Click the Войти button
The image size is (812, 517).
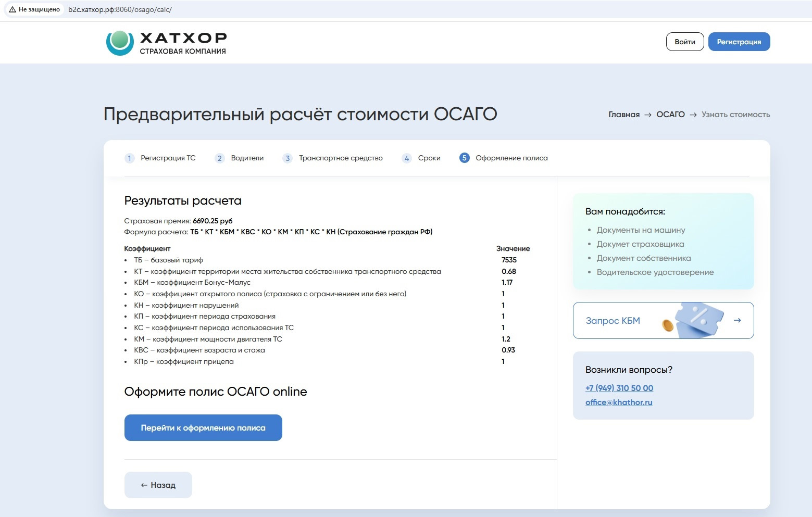click(x=685, y=42)
